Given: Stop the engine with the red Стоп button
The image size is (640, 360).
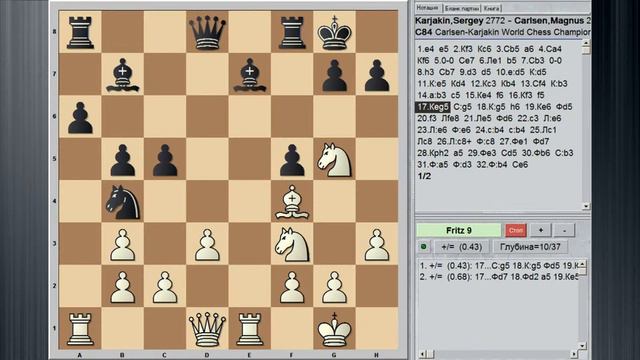Looking at the screenshot, I should (516, 230).
